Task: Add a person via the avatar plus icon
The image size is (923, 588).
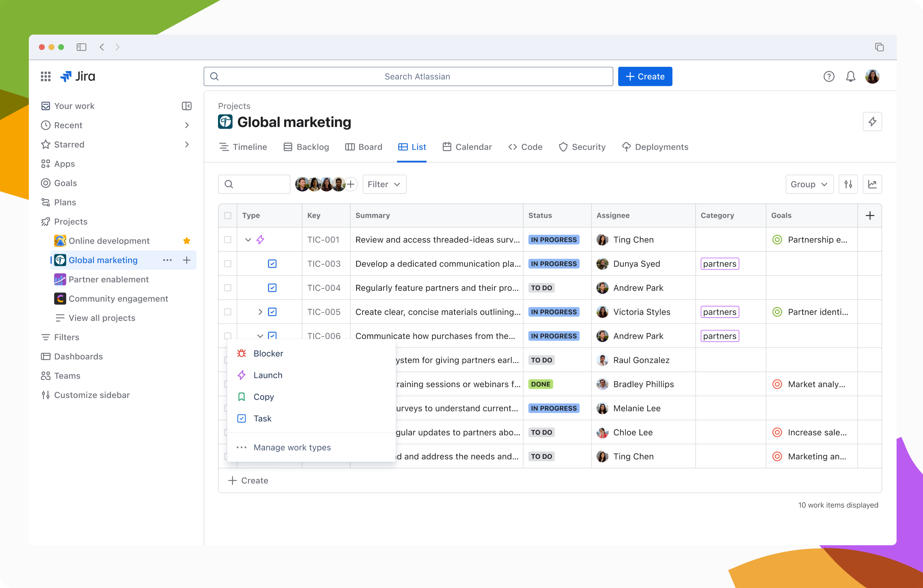Action: coord(351,184)
